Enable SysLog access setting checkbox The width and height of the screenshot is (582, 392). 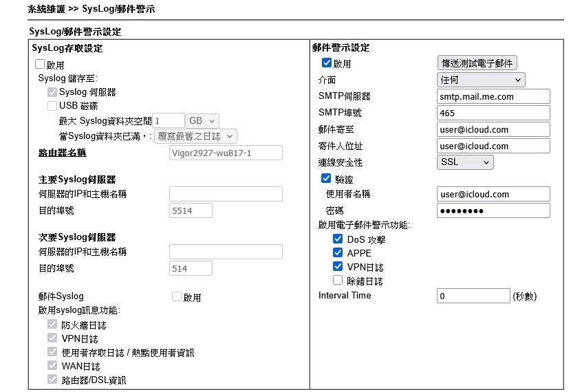[x=40, y=65]
